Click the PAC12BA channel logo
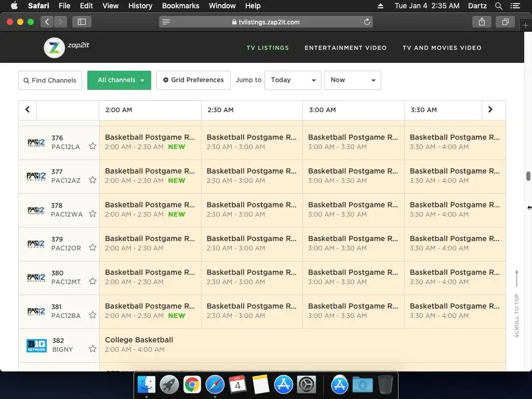Image resolution: width=532 pixels, height=399 pixels. [x=36, y=312]
